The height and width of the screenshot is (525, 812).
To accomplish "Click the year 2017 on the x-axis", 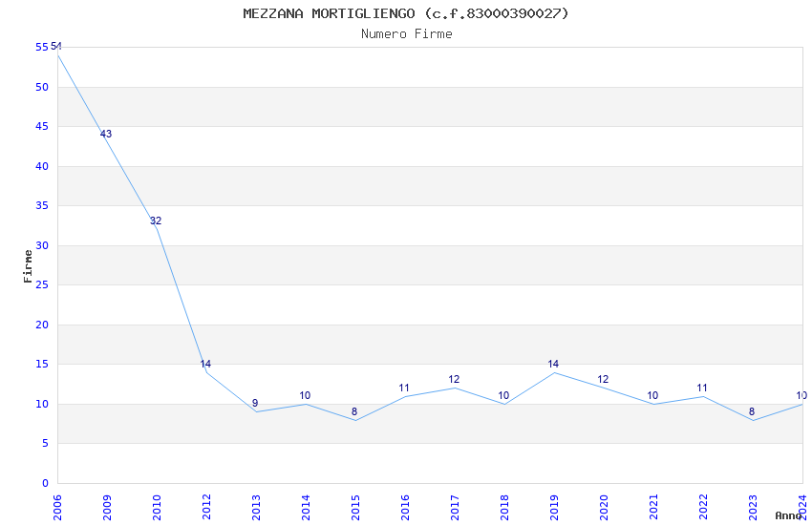I will tap(455, 508).
